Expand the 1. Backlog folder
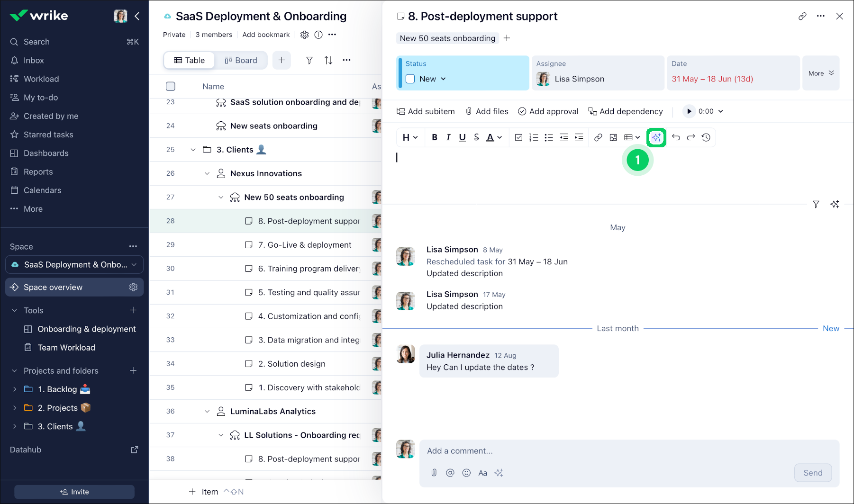The image size is (854, 504). click(15, 389)
